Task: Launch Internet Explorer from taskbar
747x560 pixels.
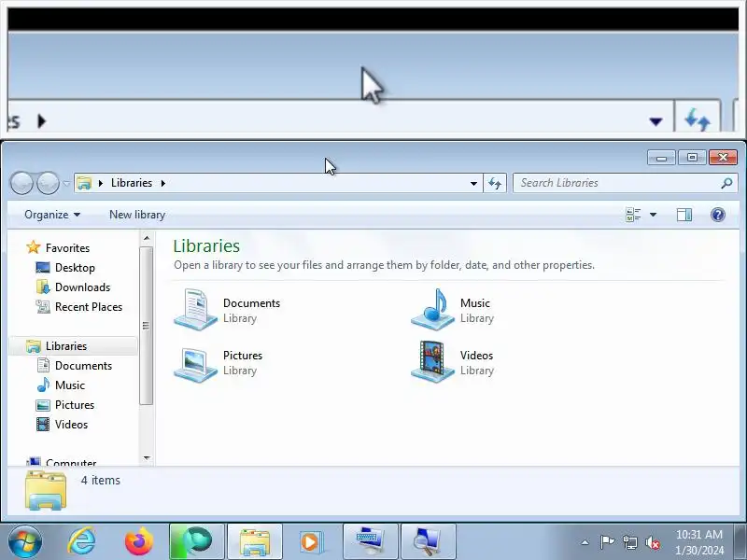Action: point(82,541)
